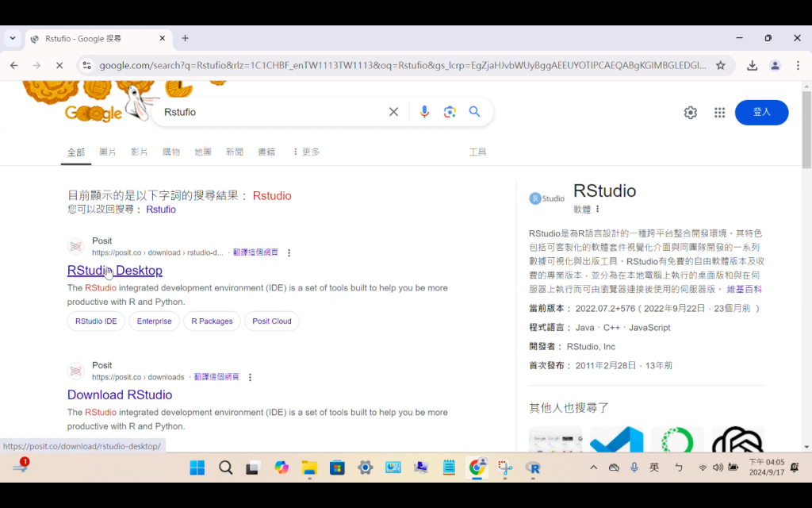The height and width of the screenshot is (508, 812).
Task: Open the VS Code related search thumbnail
Action: pyautogui.click(x=616, y=439)
